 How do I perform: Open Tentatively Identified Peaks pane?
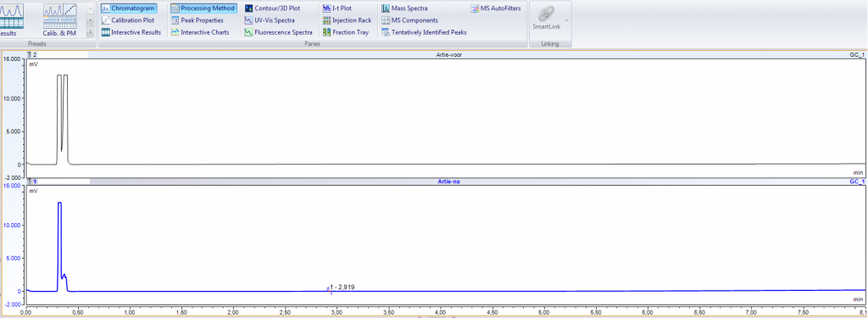click(424, 32)
